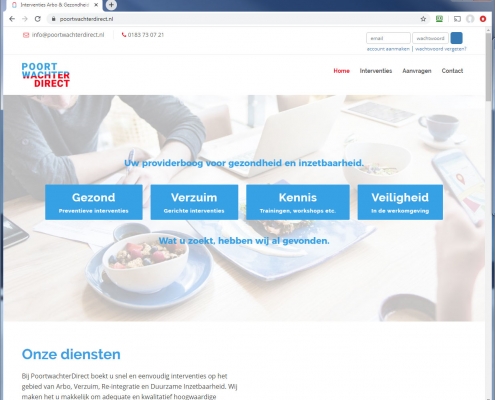This screenshot has width=495, height=400.
Task: Open the Interventies menu item
Action: 376,71
